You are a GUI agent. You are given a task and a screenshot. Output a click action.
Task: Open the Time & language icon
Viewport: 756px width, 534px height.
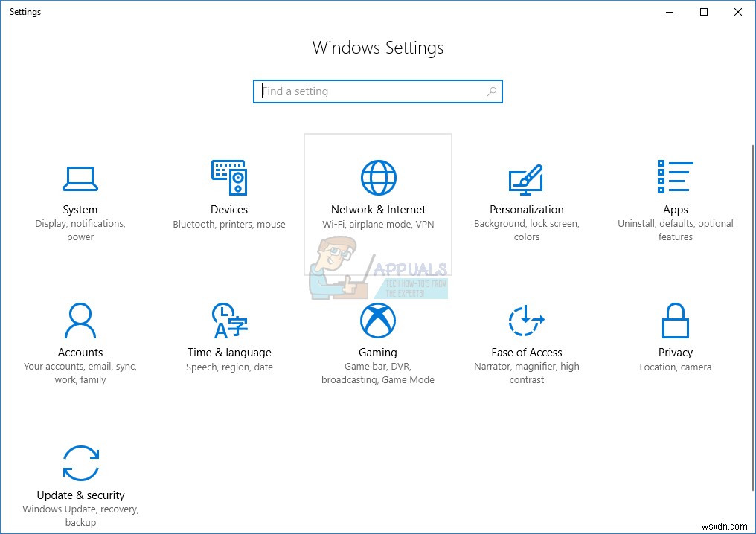(229, 321)
